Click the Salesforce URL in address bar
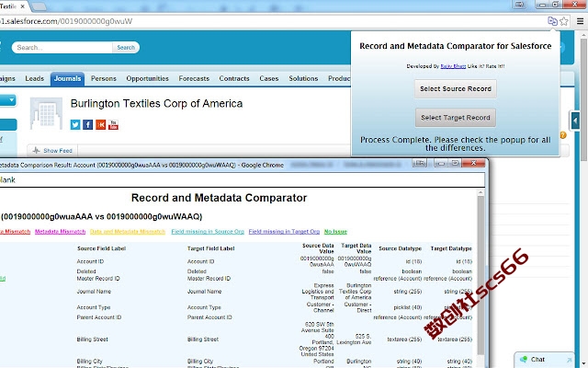The image size is (588, 368). tap(66, 21)
